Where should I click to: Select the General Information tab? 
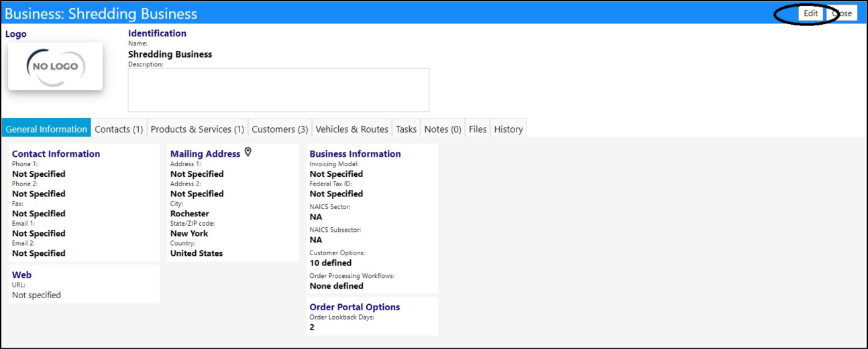point(46,129)
